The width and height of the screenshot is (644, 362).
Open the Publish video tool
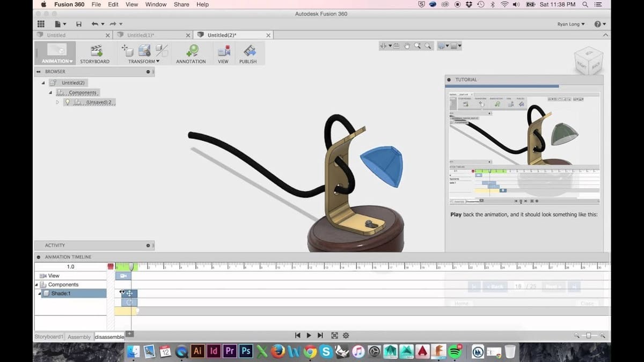pyautogui.click(x=250, y=51)
